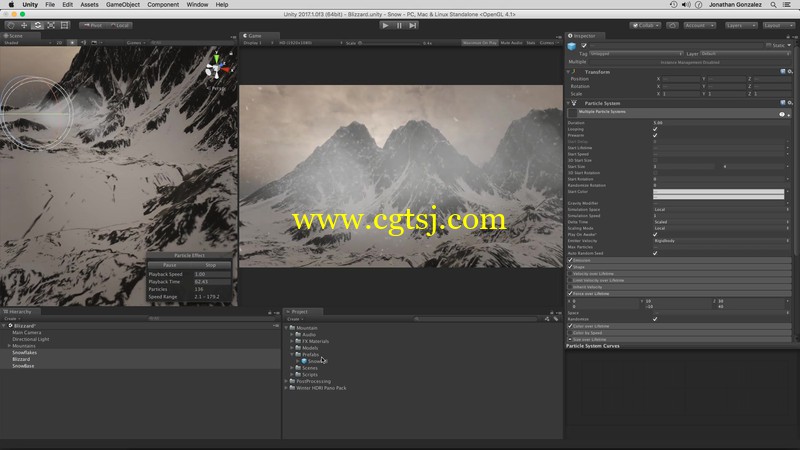Open the Tag dropdown
Image resolution: width=800 pixels, height=450 pixels.
pos(636,54)
